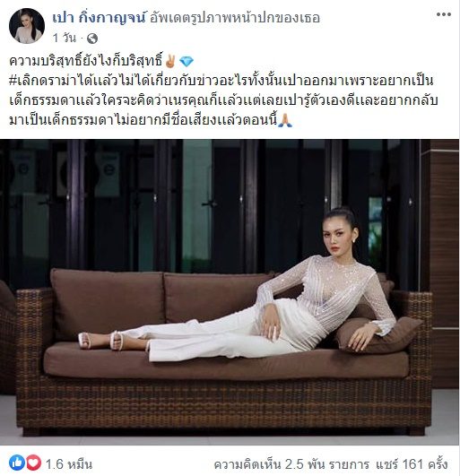Image resolution: width=460 pixels, height=476 pixels.
Task: Click the 1 วัน post timestamp
Action: tap(64, 39)
